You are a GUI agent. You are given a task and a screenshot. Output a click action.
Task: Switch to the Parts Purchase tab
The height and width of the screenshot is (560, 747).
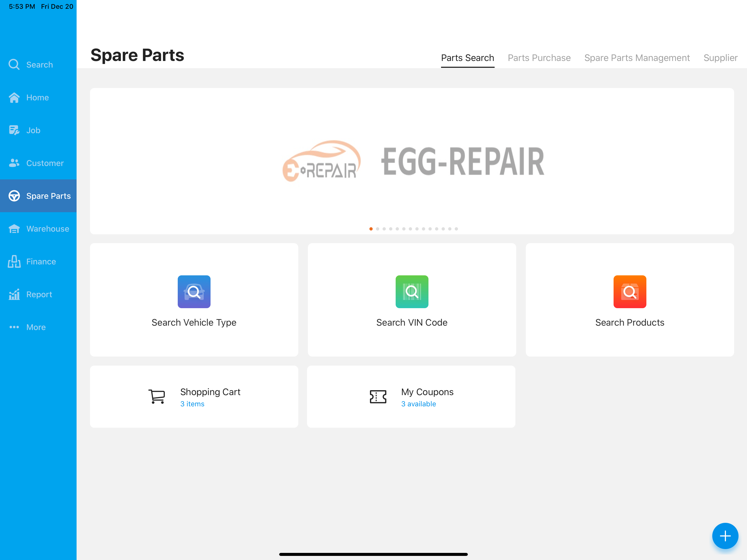539,58
